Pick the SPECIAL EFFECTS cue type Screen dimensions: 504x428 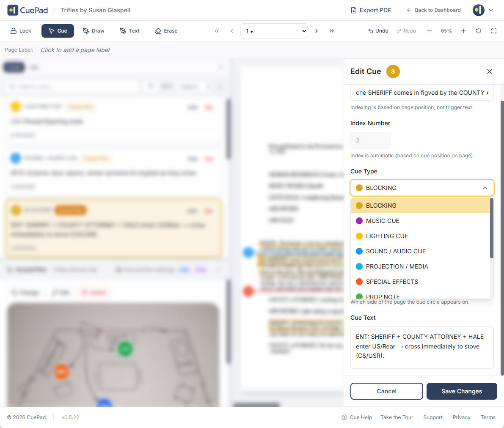coord(391,282)
